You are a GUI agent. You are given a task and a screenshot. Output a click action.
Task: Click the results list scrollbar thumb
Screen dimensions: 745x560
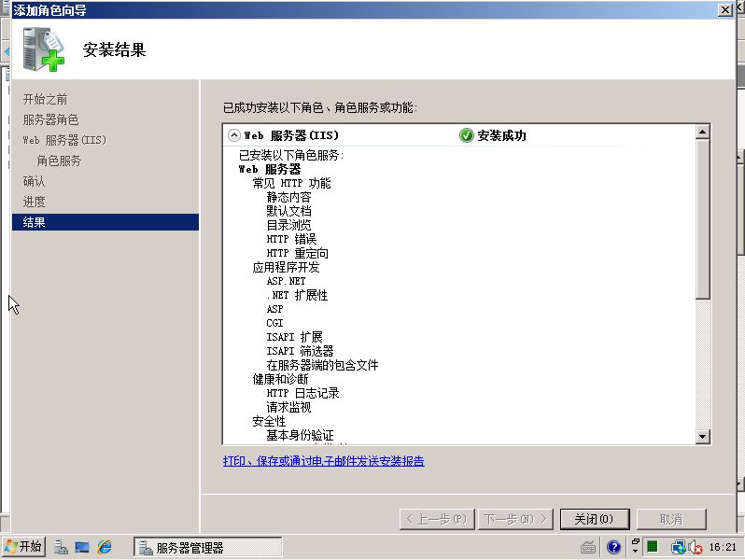(703, 219)
